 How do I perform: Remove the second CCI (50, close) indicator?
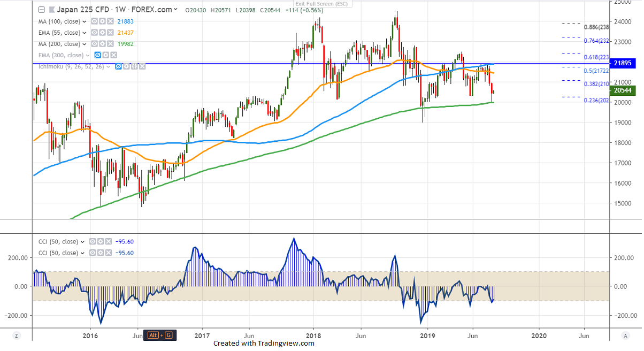pos(108,253)
